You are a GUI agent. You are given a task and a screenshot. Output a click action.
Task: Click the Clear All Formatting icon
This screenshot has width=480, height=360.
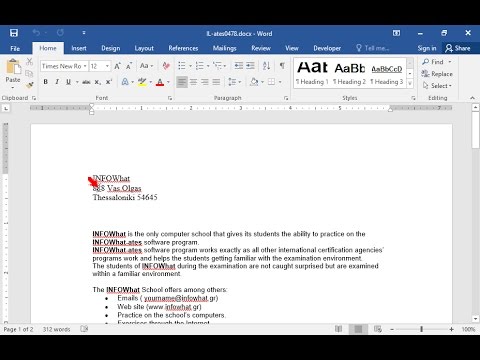pos(166,66)
